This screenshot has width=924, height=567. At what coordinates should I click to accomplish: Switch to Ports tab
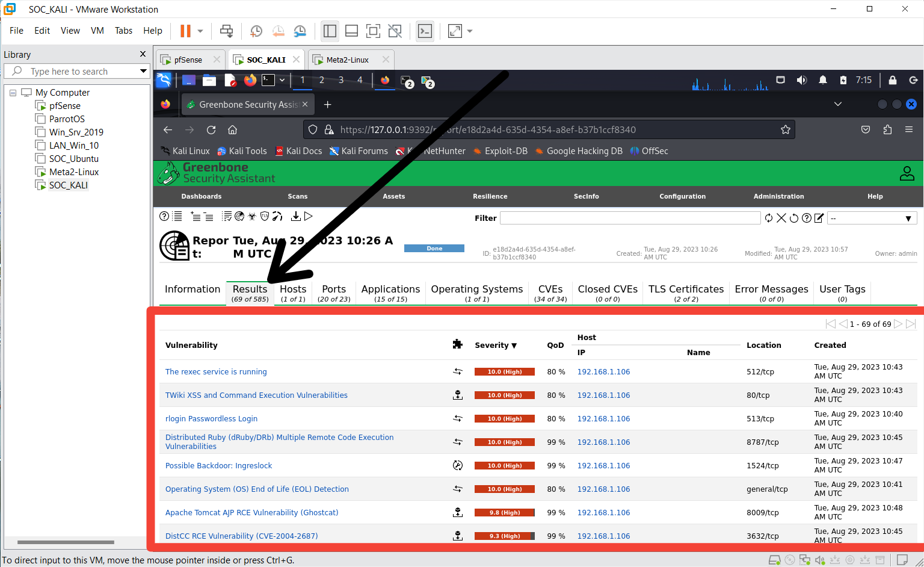coord(334,293)
